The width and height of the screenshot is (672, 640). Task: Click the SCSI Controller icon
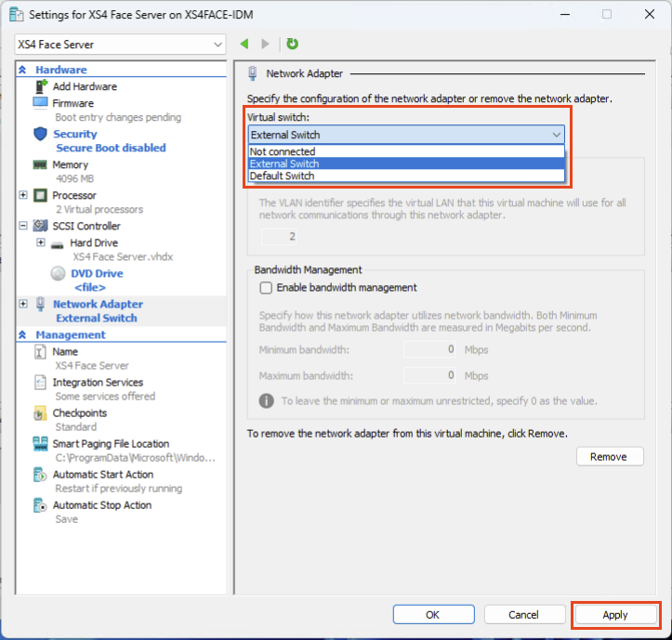click(40, 226)
